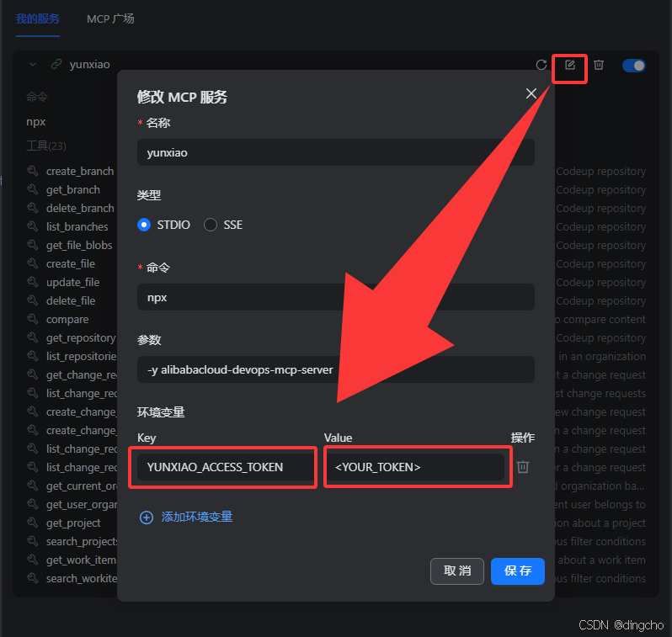Click the tool icon beside create_file
This screenshot has height=637, width=672.
pyautogui.click(x=33, y=263)
